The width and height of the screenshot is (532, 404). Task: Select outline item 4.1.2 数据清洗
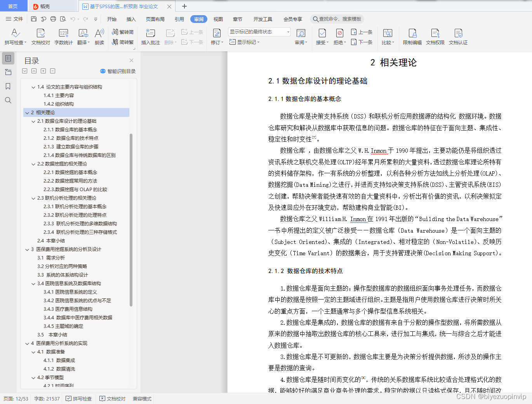tap(59, 369)
